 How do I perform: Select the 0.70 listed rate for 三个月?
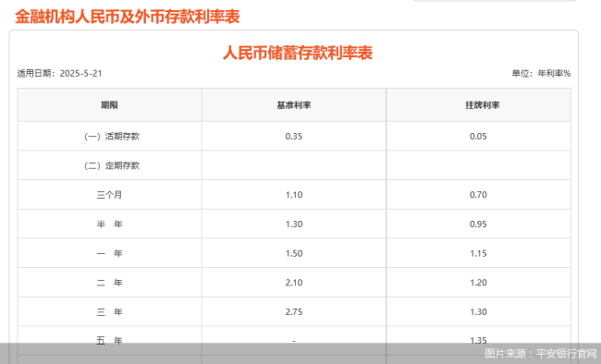click(478, 195)
